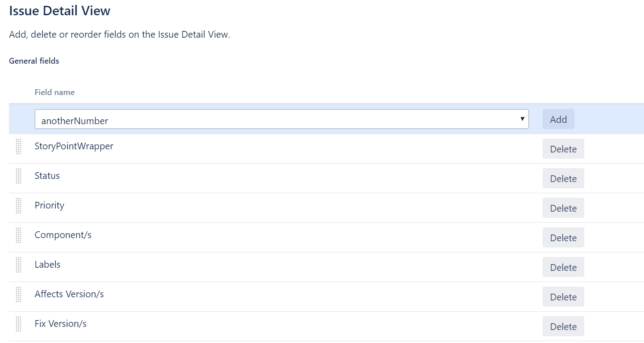This screenshot has width=644, height=343.
Task: Click the drag handle beside StoryPointWrapper
Action: pyautogui.click(x=18, y=147)
